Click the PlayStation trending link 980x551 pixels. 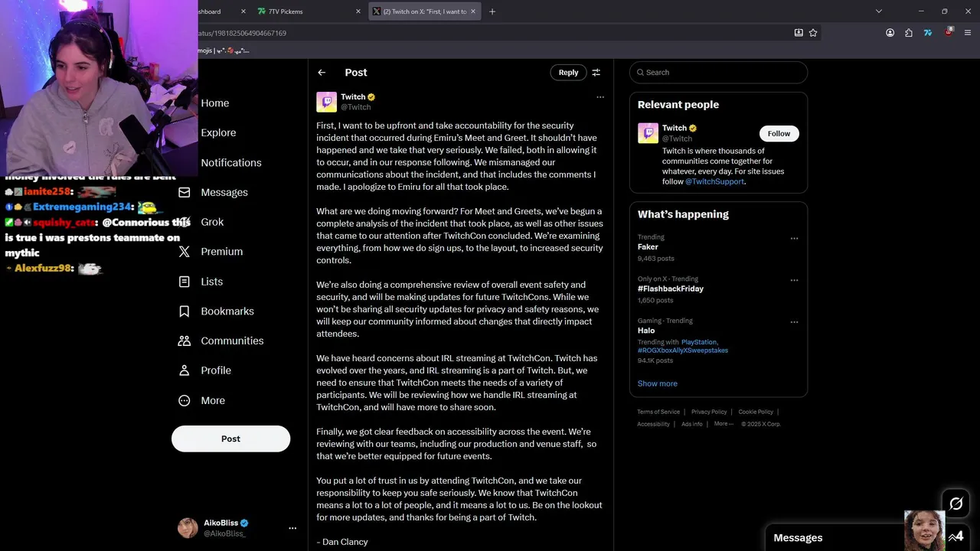point(699,342)
